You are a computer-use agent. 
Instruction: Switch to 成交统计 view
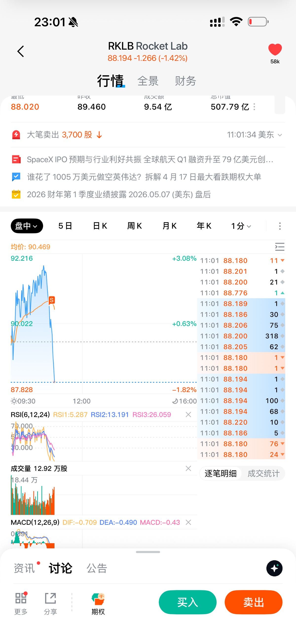(263, 473)
